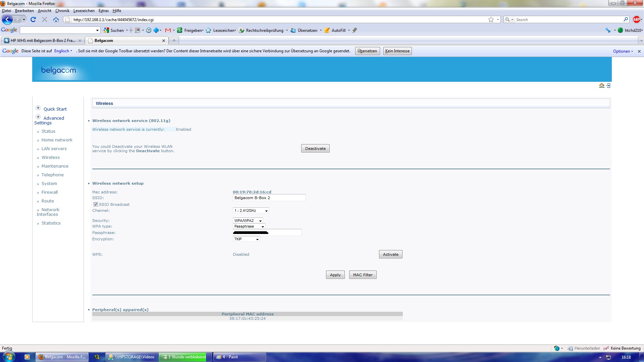This screenshot has width=644, height=362.
Task: Open Gmail icon in Google Toolbar
Action: [168, 30]
